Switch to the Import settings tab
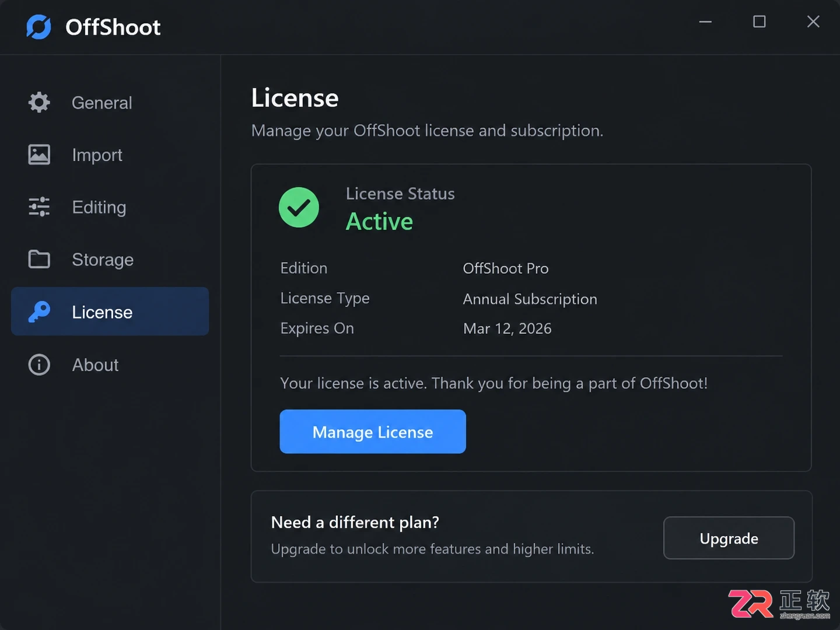 point(110,155)
